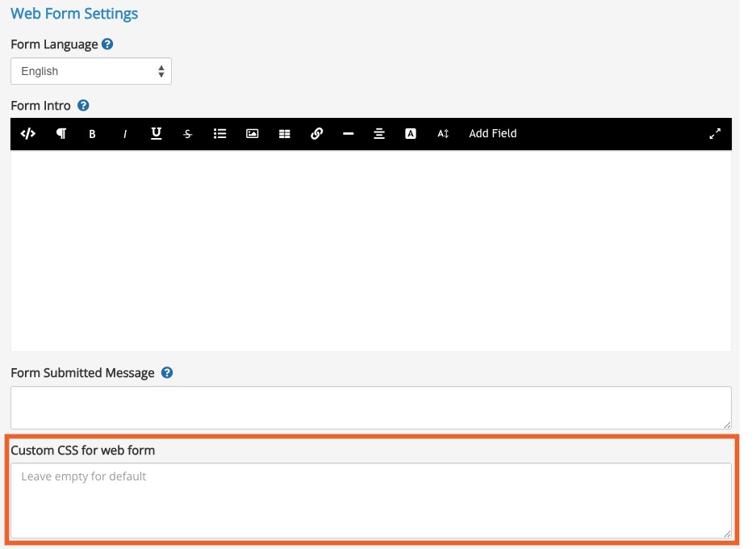Screen dimensions: 756x549
Task: Click the Form Submitted Message text box
Action: (371, 408)
